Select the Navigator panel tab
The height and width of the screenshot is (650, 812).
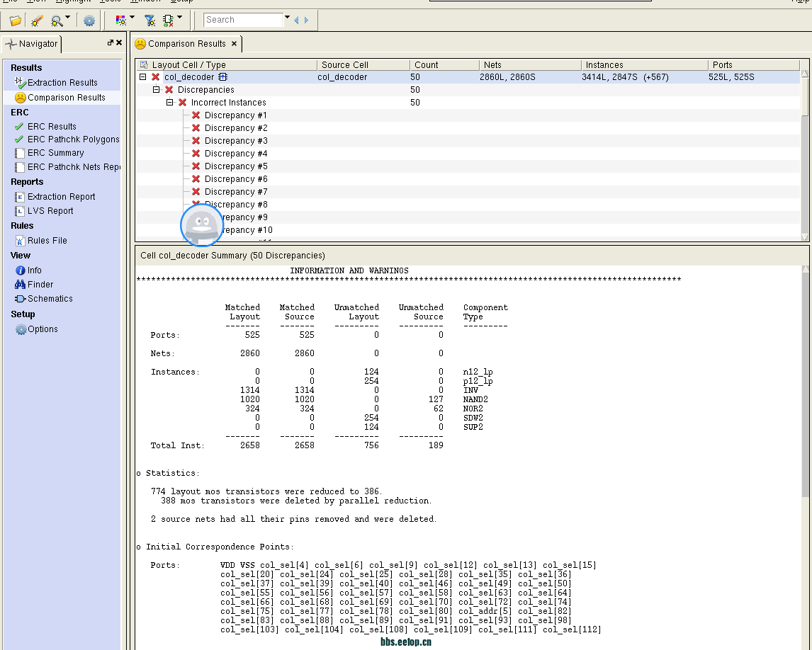click(32, 44)
